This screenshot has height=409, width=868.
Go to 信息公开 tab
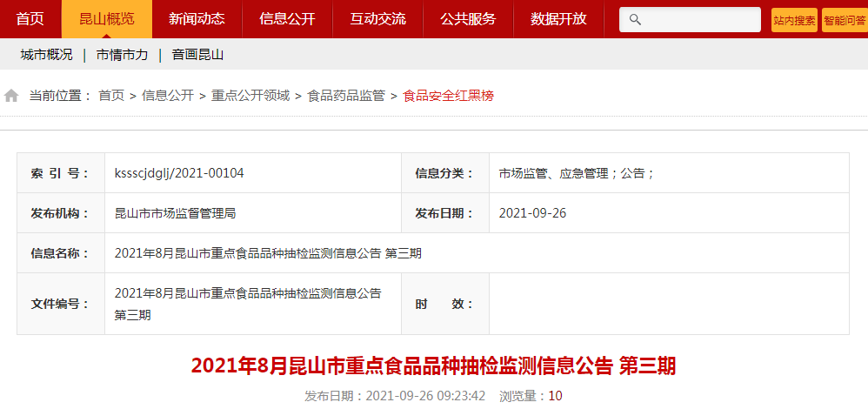pos(287,19)
